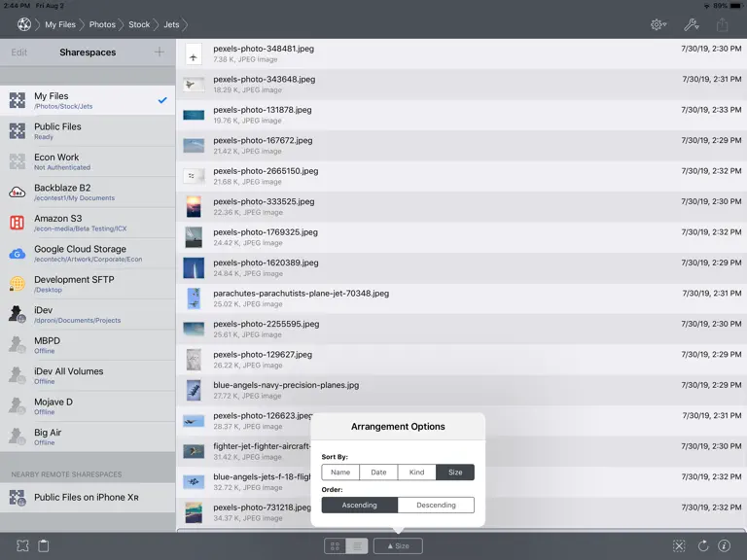
Task: Sort by Kind
Action: 417,472
